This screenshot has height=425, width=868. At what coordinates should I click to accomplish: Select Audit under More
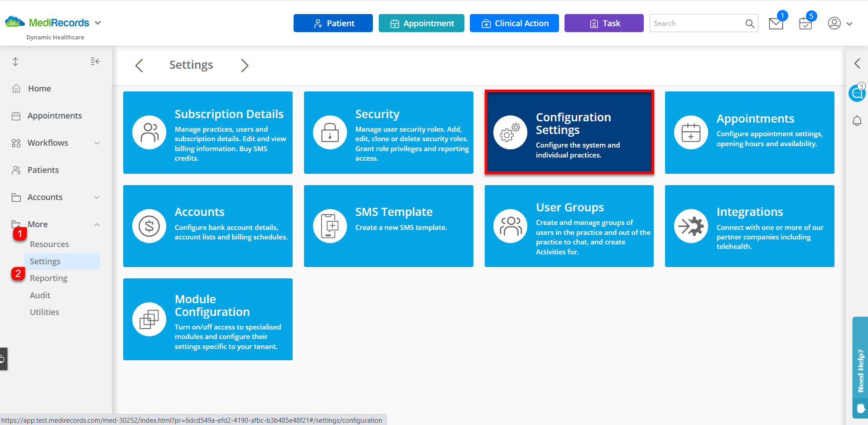pos(40,296)
